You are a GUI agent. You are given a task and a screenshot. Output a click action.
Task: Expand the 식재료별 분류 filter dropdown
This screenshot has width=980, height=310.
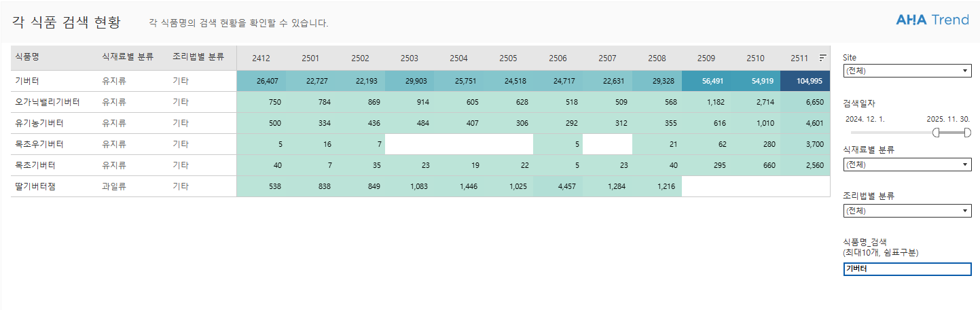point(907,165)
